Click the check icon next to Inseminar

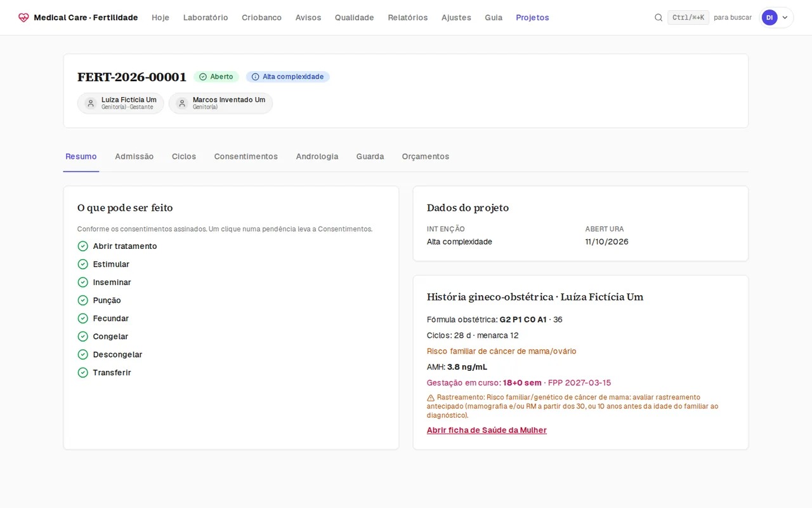(x=82, y=283)
